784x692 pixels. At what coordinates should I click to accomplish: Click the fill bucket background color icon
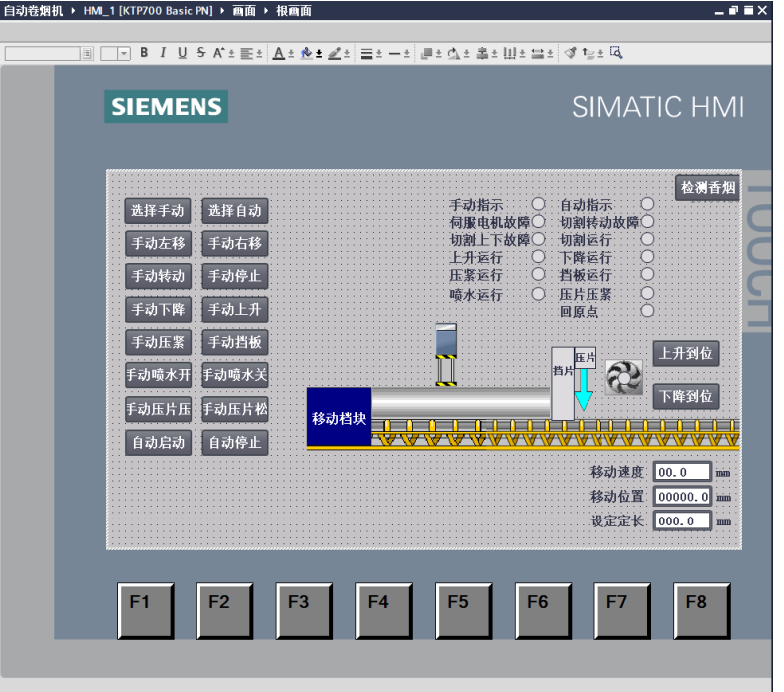pos(306,53)
